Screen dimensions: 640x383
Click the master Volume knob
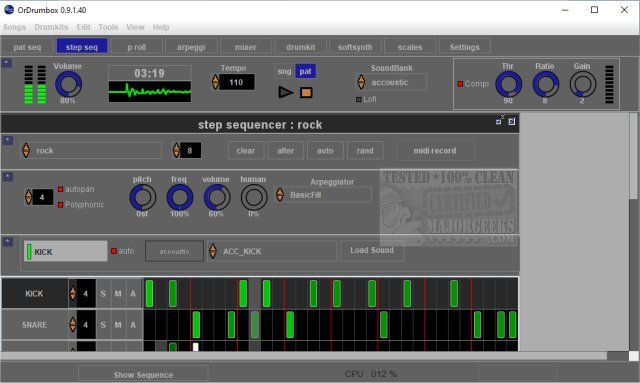tap(69, 85)
